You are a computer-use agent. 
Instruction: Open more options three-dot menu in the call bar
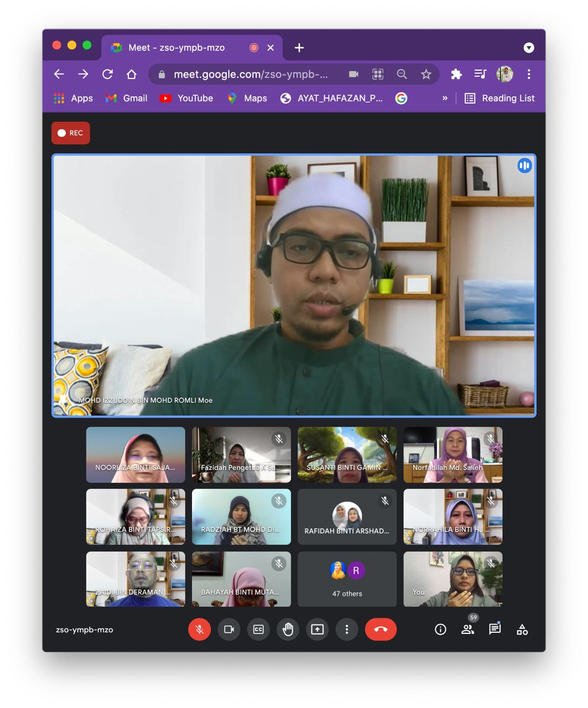tap(347, 629)
